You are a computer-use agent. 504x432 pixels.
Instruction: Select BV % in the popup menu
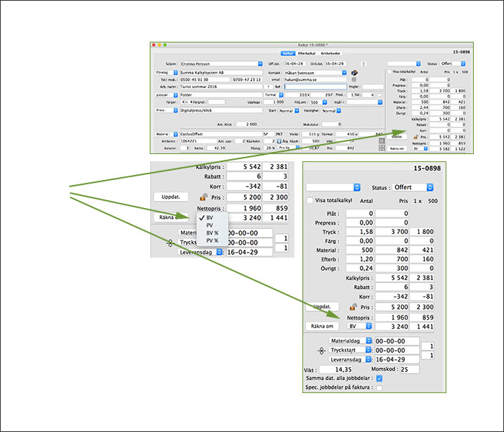(x=212, y=233)
